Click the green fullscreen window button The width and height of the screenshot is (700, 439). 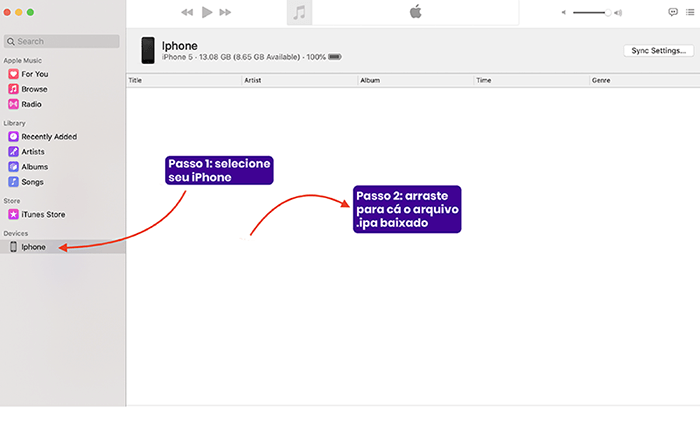30,12
